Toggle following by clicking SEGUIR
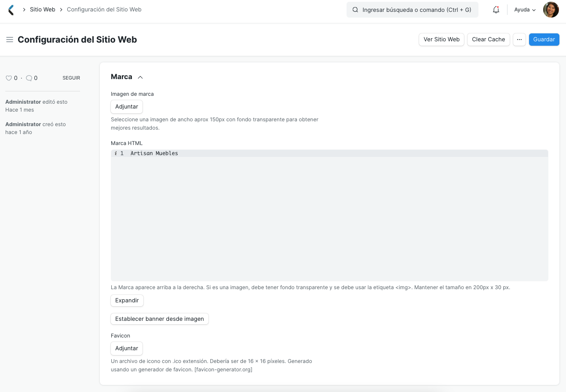The image size is (566, 392). pyautogui.click(x=71, y=78)
